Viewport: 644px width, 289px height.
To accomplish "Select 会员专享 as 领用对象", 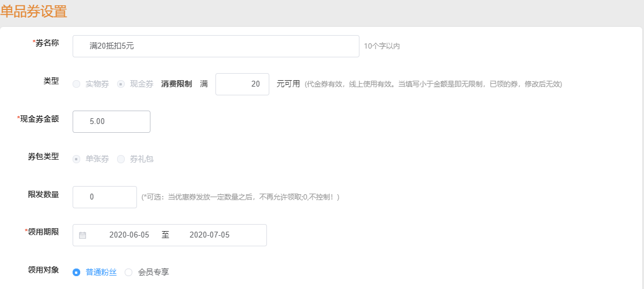I will (x=129, y=272).
